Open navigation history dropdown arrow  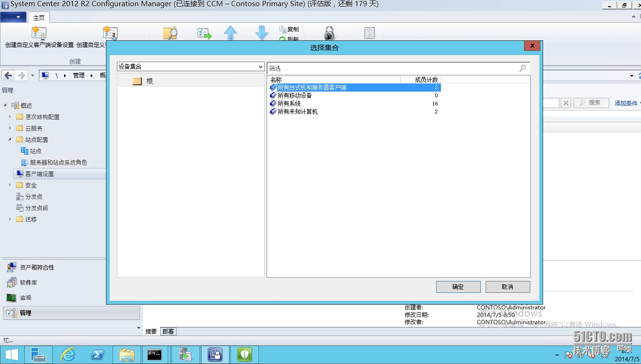[32, 75]
